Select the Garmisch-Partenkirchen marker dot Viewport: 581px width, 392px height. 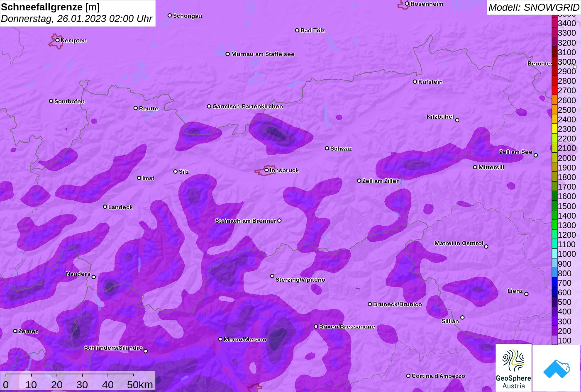[209, 106]
